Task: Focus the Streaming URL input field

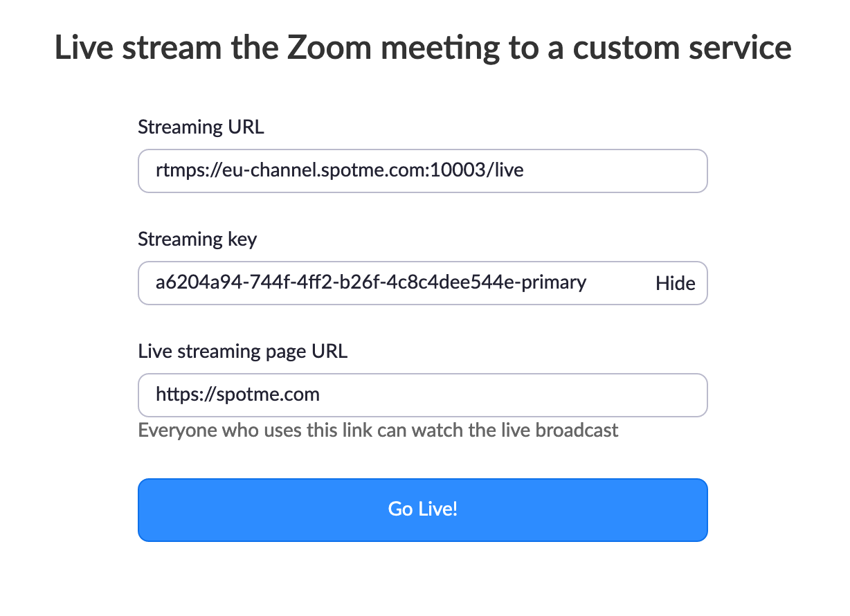Action: point(423,171)
